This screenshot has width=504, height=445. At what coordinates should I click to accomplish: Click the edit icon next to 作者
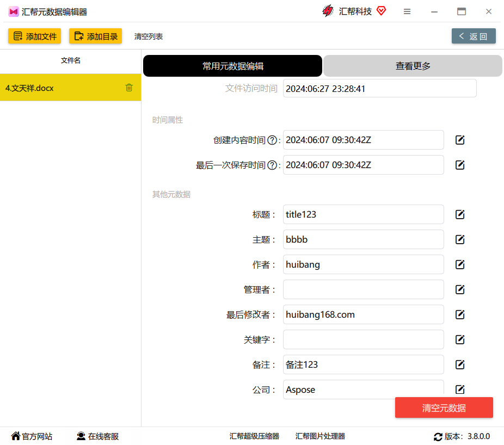coord(460,264)
